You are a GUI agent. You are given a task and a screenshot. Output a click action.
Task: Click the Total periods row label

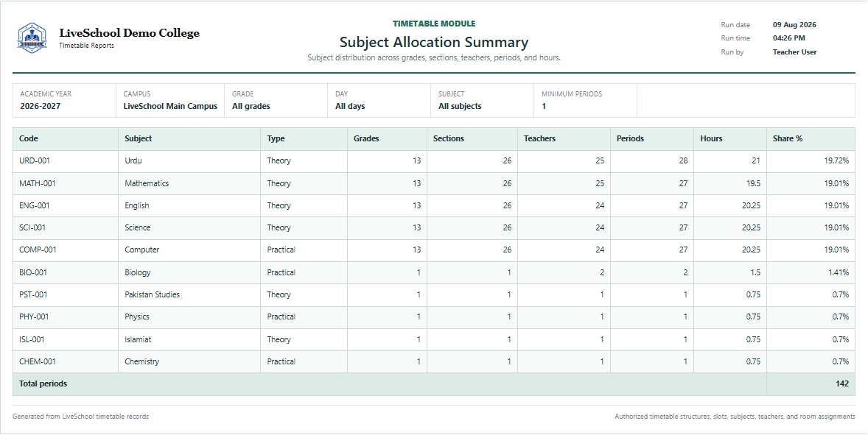tap(43, 383)
